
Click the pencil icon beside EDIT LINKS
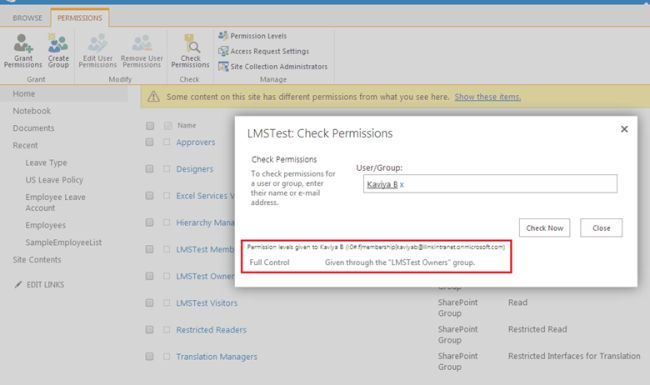pyautogui.click(x=18, y=284)
